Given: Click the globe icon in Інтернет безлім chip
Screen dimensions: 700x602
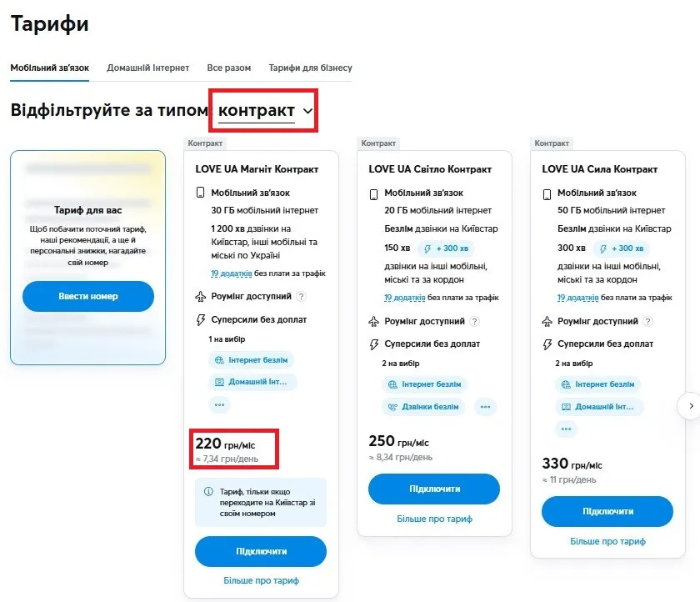Looking at the screenshot, I should (x=219, y=360).
